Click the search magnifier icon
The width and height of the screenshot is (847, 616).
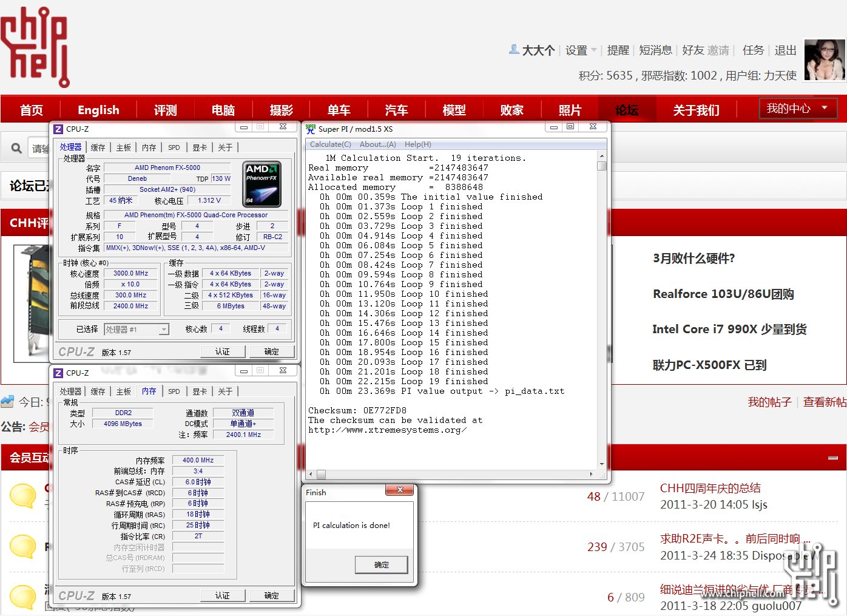tap(16, 148)
